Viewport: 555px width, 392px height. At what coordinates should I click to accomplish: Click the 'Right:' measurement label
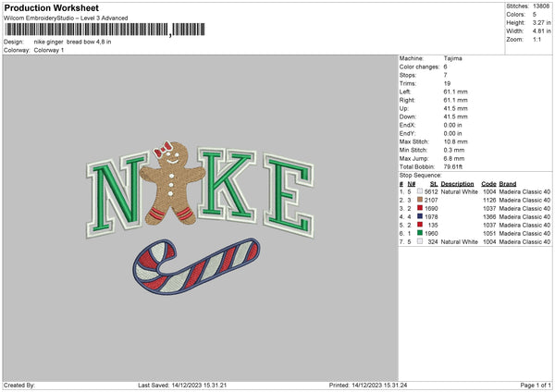(x=407, y=100)
